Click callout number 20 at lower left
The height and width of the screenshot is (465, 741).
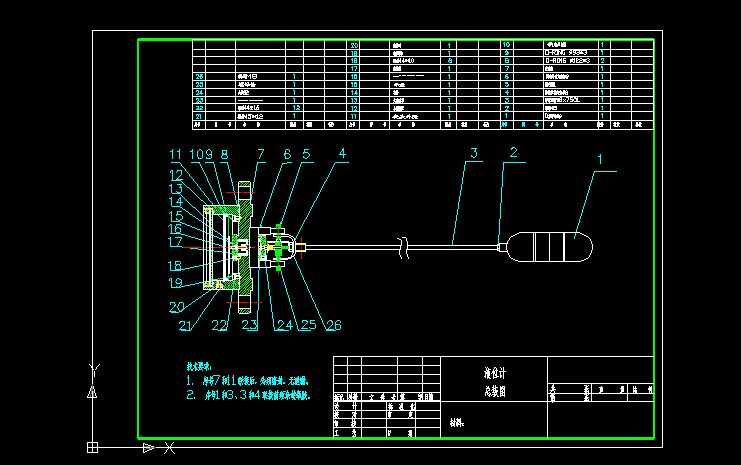tap(177, 307)
